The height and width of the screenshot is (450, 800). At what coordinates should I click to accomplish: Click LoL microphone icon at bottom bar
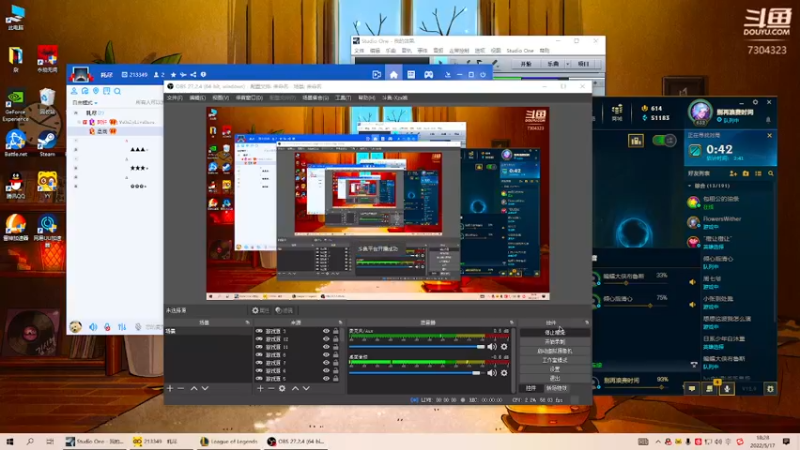coord(727,389)
